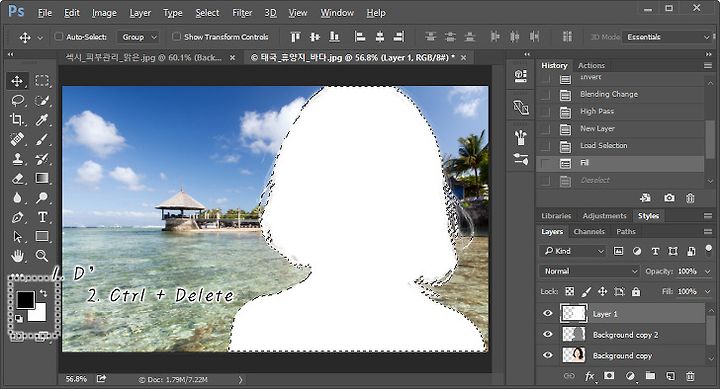Screen dimensions: 720x389
Task: Hide Layer 1 visibility eye
Action: pos(547,313)
